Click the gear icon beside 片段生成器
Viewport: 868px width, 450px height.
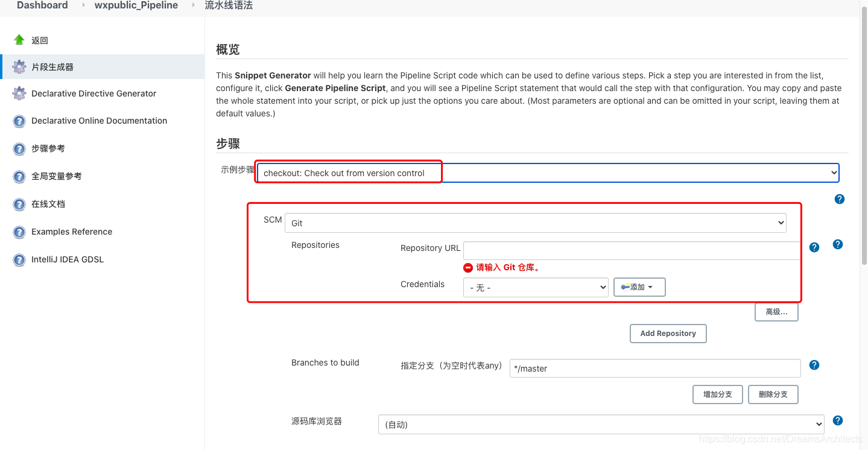19,67
